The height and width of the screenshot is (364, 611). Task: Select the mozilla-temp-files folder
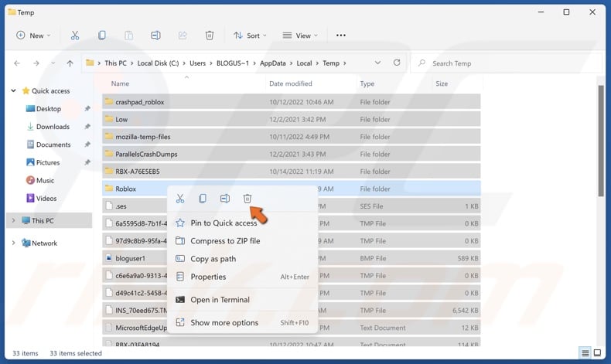tap(292, 137)
